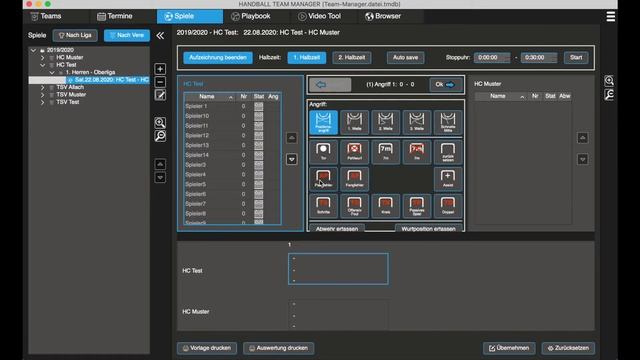Select Positionsangriff attack type
640x360 pixels.
point(323,122)
